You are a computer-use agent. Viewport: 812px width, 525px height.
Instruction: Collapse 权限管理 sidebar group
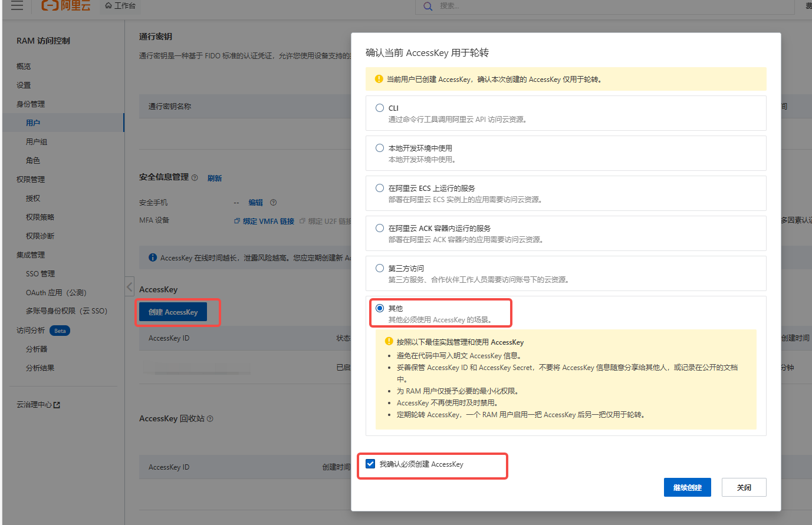(31, 180)
